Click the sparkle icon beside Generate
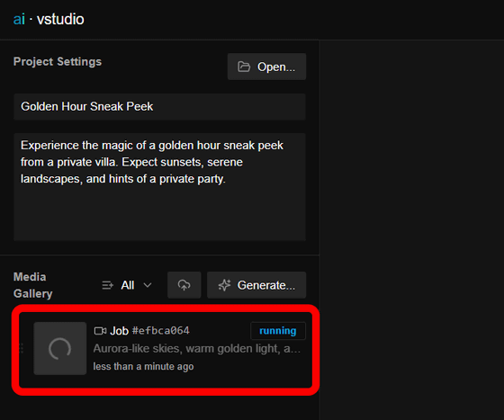504x420 pixels. 224,285
